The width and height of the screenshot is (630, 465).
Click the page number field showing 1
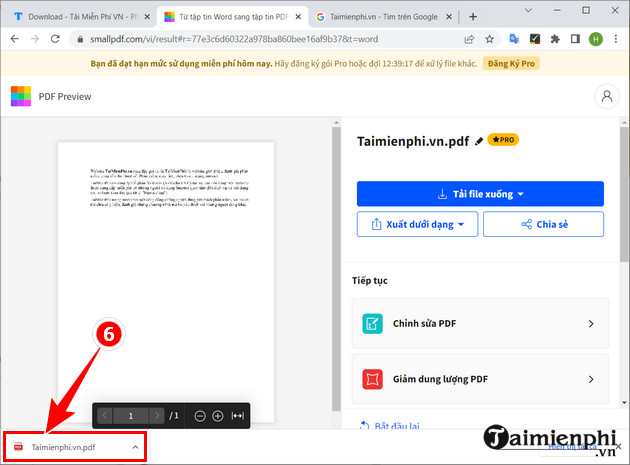tap(131, 416)
